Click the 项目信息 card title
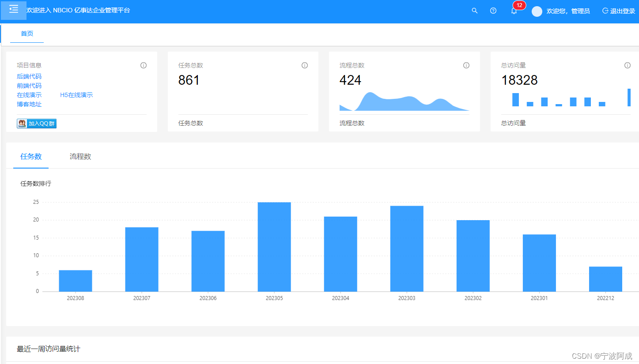639x364 pixels. (29, 65)
